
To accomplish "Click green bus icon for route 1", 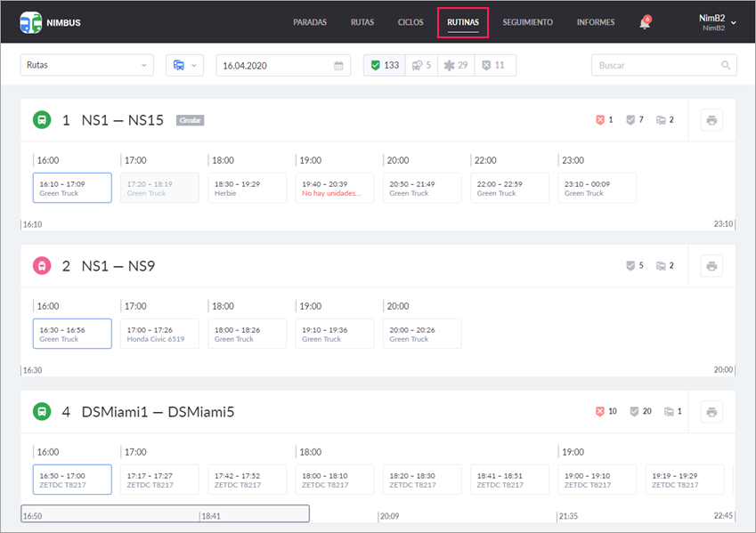I will tap(42, 120).
